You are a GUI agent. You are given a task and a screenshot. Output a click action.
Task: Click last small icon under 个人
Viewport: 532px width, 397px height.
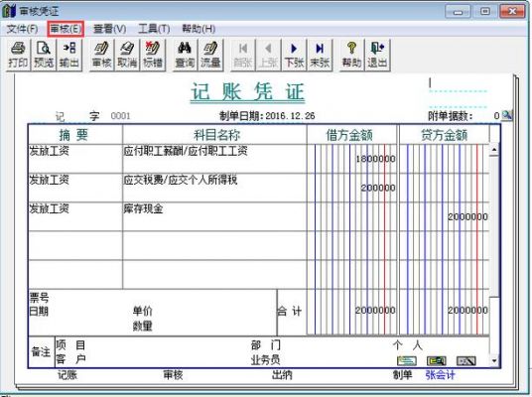466,361
